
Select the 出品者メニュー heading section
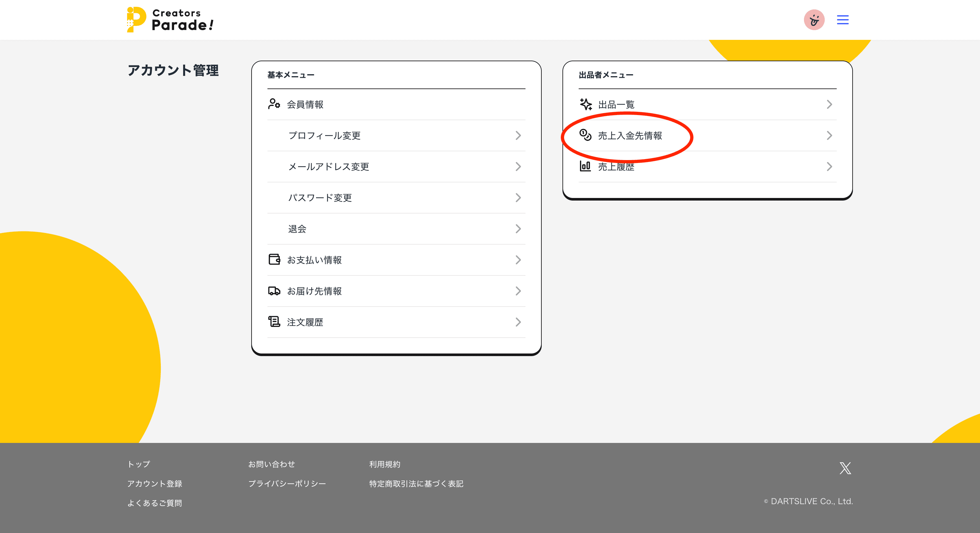605,75
